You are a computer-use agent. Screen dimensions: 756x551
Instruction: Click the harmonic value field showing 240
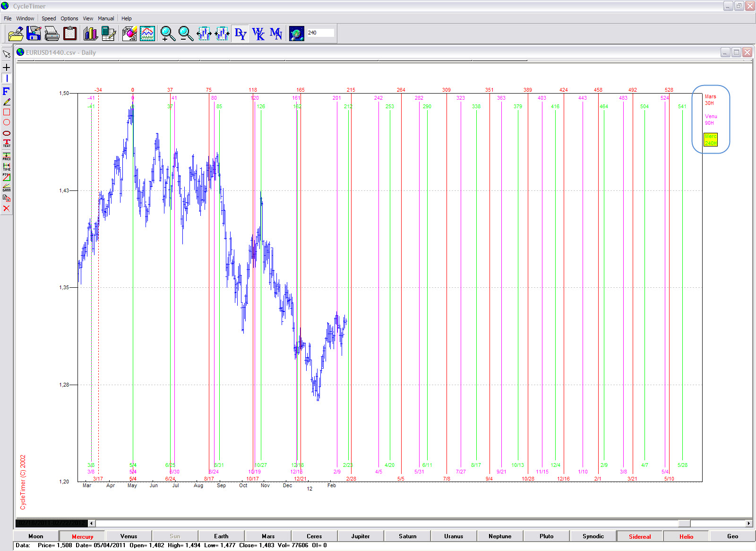pos(320,33)
